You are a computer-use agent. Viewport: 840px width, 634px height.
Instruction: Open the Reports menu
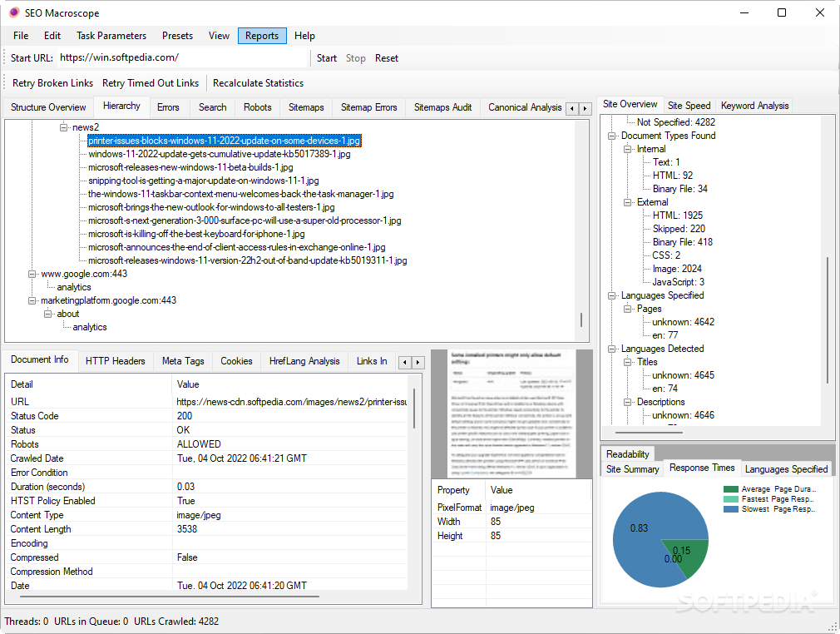[262, 36]
